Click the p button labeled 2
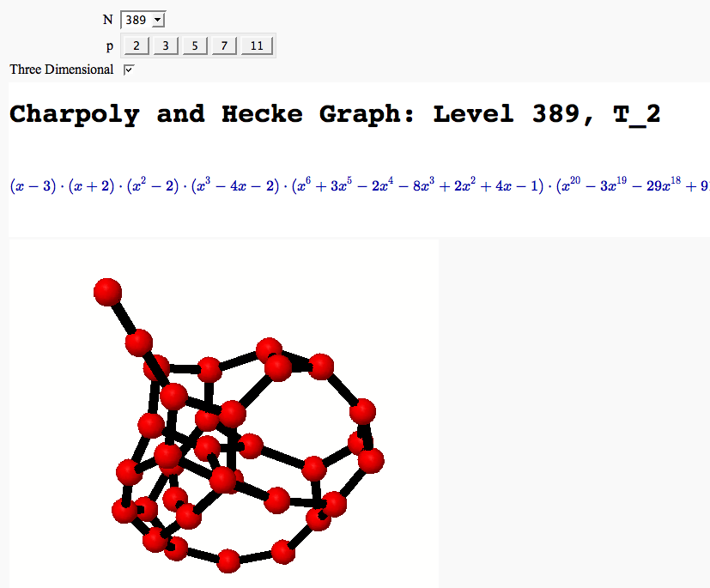This screenshot has width=710, height=588. pos(137,46)
